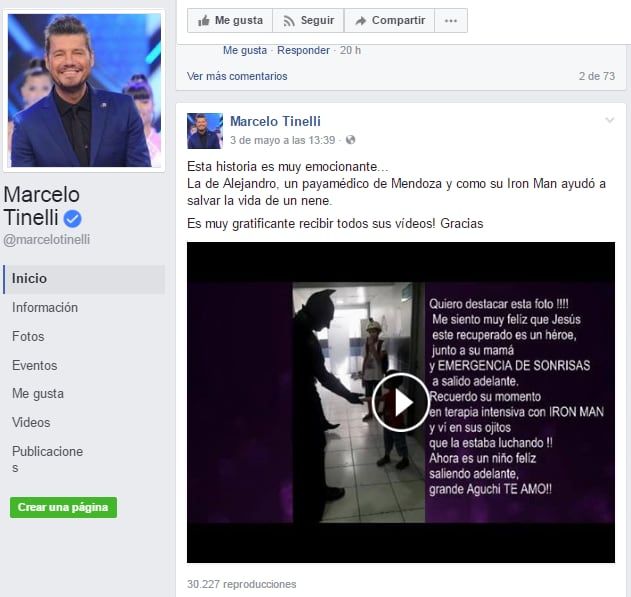This screenshot has height=597, width=631.
Task: Open Marcelo Tinelli large profile picture
Action: [84, 90]
